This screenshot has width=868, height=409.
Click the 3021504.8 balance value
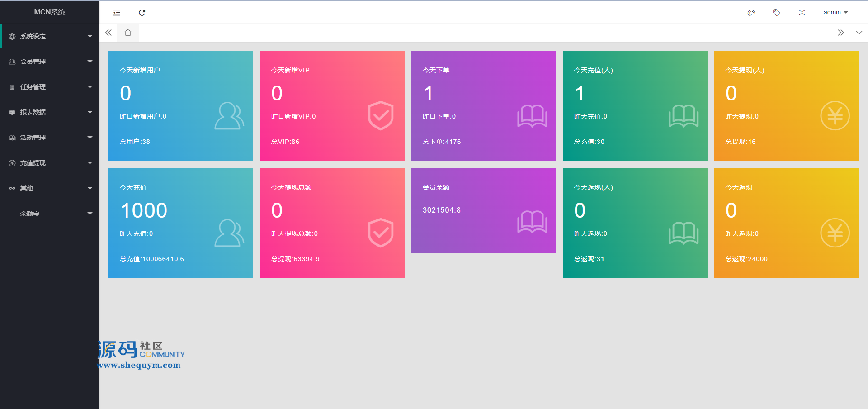442,210
